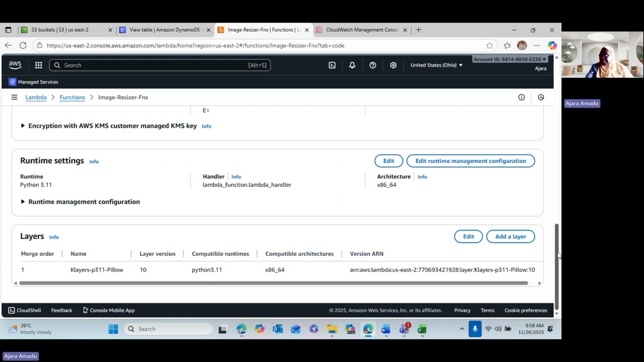Click the Klayers-p311-Pillow Version ARN text
The width and height of the screenshot is (644, 362).
[442, 270]
